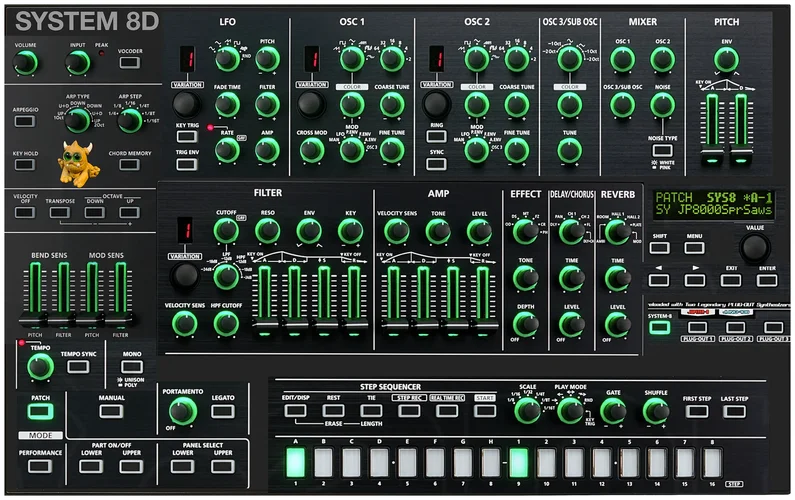
Task: Toggle the Chord Memory button
Action: (x=129, y=165)
